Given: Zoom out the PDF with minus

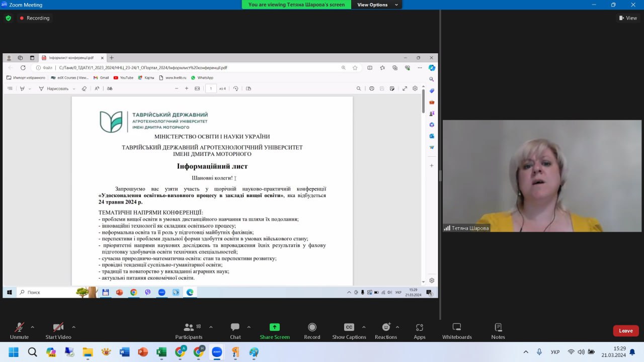Looking at the screenshot, I should [x=177, y=88].
